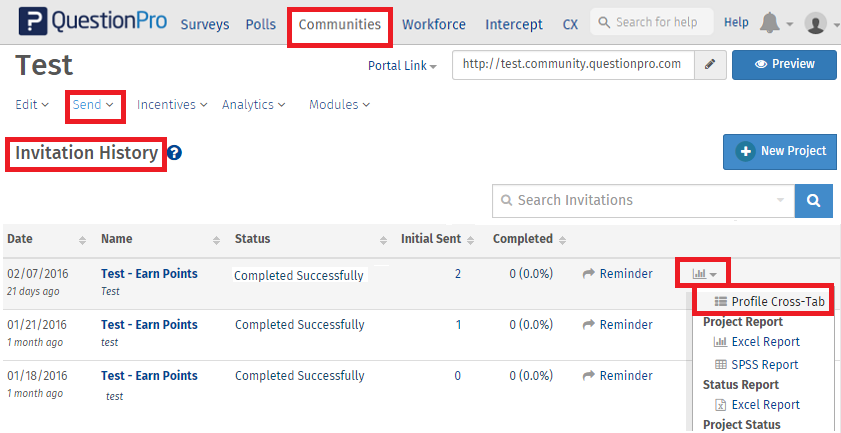Image resolution: width=841 pixels, height=433 pixels.
Task: Send Reminder for the 02/07/2016 invitation
Action: click(x=618, y=273)
